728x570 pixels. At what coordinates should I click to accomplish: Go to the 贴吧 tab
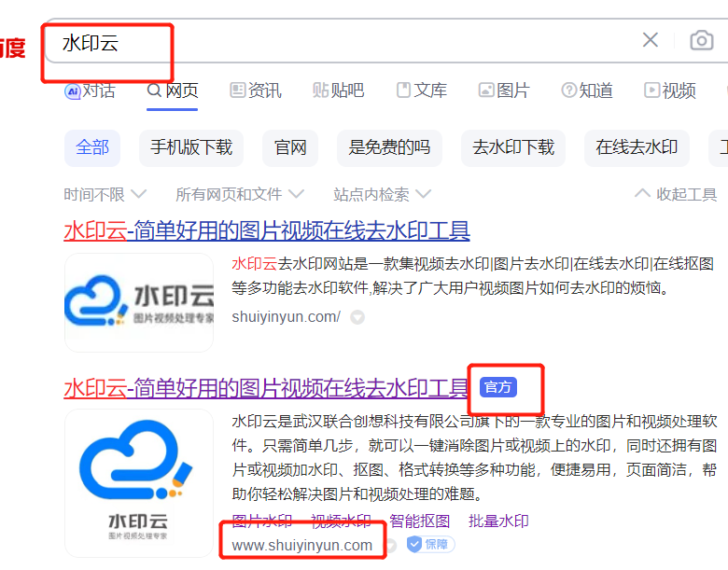(x=338, y=90)
